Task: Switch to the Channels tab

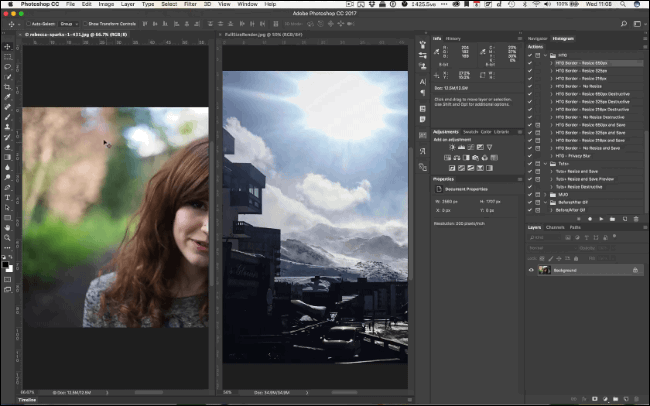Action: coord(556,227)
